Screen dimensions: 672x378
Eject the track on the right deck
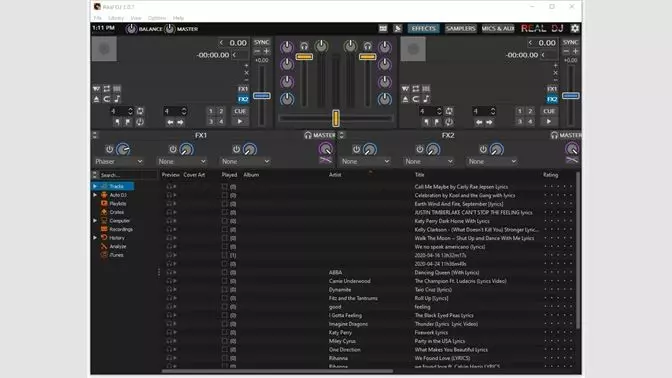405,99
